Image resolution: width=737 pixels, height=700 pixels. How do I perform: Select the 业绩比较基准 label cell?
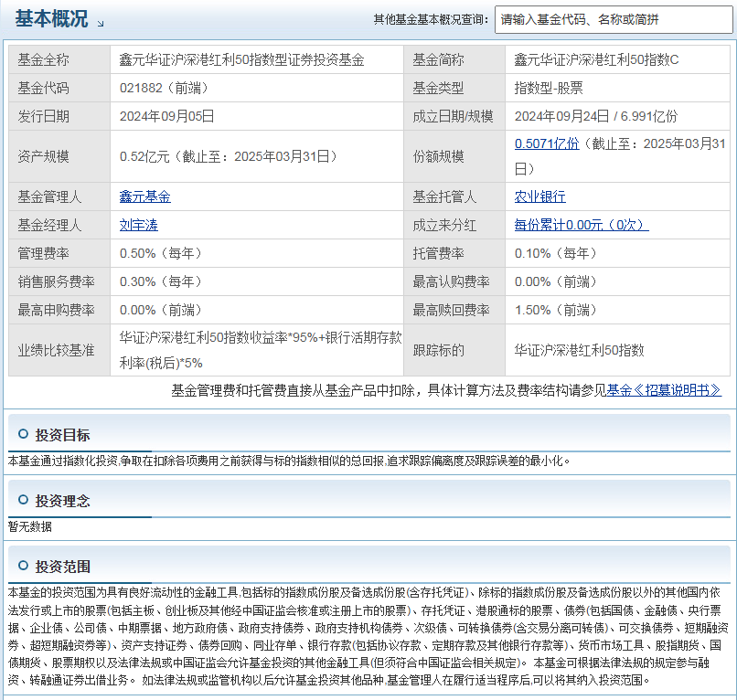point(59,350)
